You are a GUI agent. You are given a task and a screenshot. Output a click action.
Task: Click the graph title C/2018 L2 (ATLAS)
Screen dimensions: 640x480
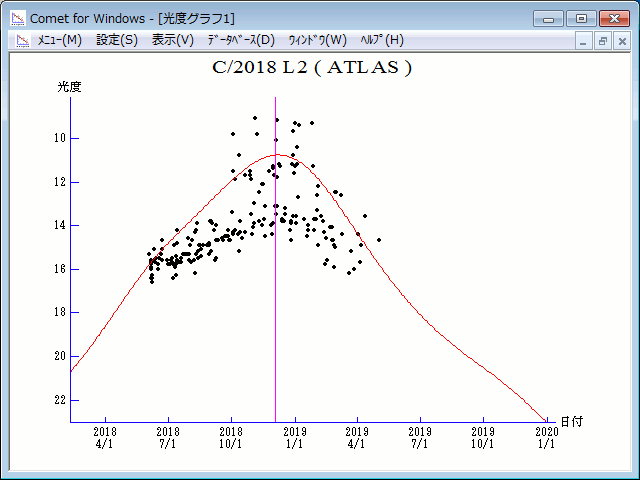[312, 68]
